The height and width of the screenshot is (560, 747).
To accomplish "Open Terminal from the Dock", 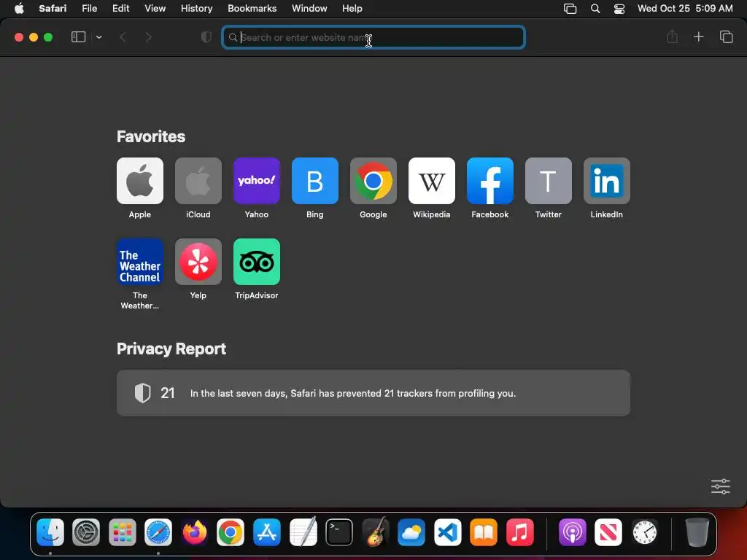I will 339,532.
